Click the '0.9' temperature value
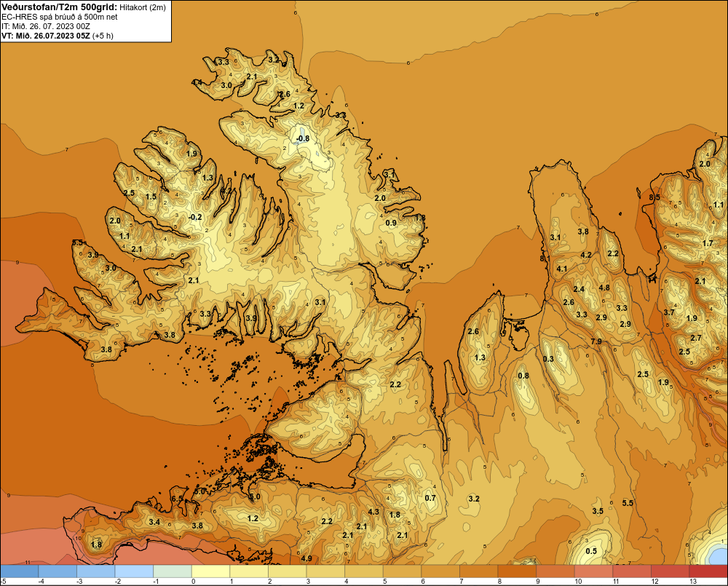This screenshot has width=728, height=586. (x=392, y=223)
